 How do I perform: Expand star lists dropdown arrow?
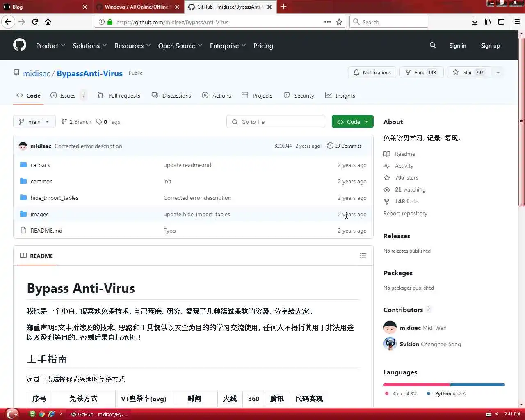(498, 73)
